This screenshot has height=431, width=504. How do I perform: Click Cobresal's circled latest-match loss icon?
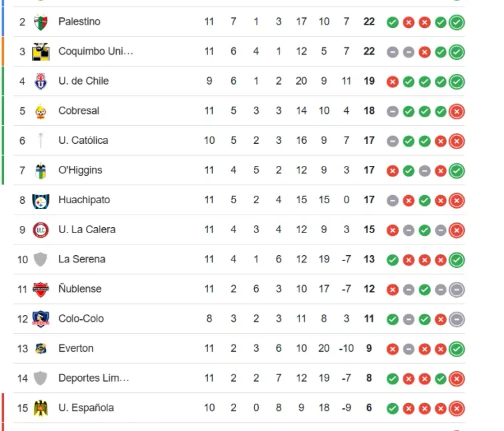click(457, 111)
